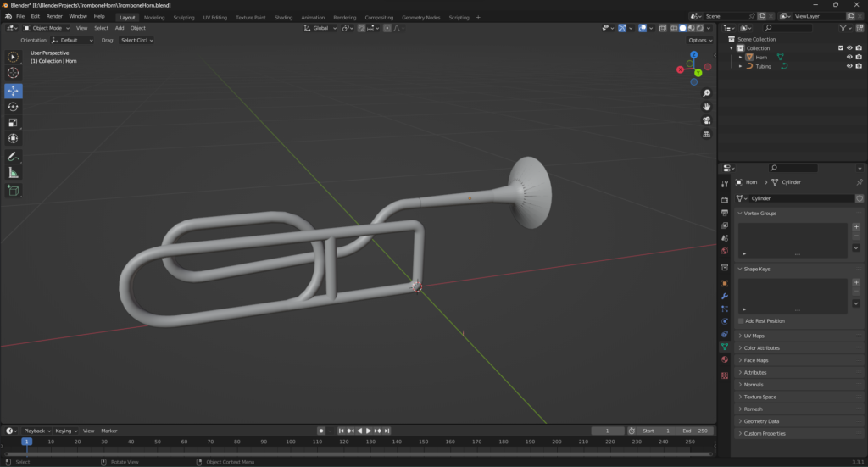Screen dimensions: 868x467
Task: Switch to the Sculpting workspace tab
Action: [x=183, y=17]
